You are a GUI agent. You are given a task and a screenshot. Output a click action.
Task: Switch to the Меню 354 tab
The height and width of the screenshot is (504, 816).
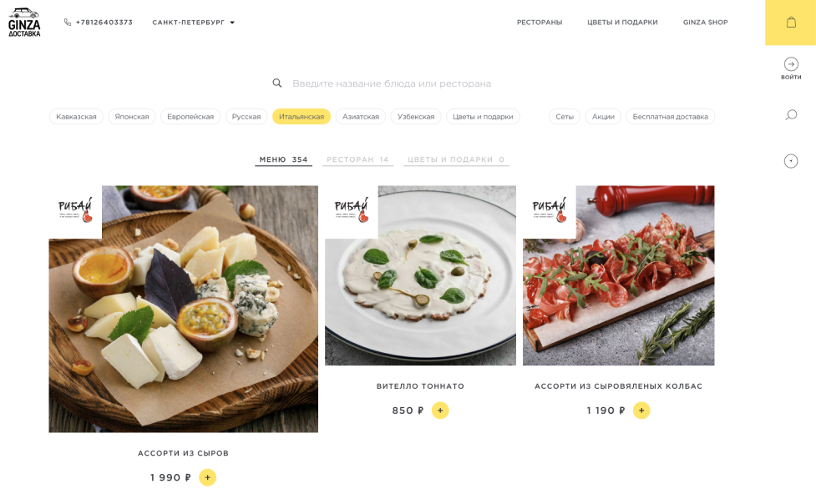tap(283, 159)
